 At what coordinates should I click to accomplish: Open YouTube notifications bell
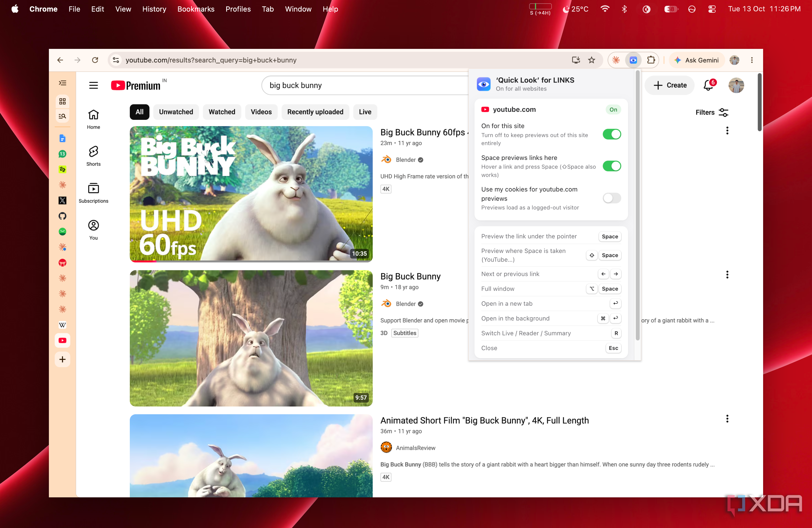(709, 85)
